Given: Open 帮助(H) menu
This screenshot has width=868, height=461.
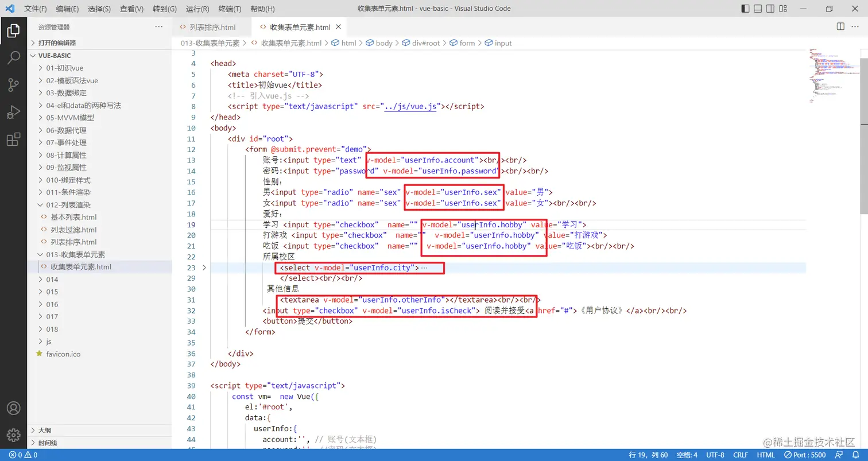Looking at the screenshot, I should tap(263, 9).
